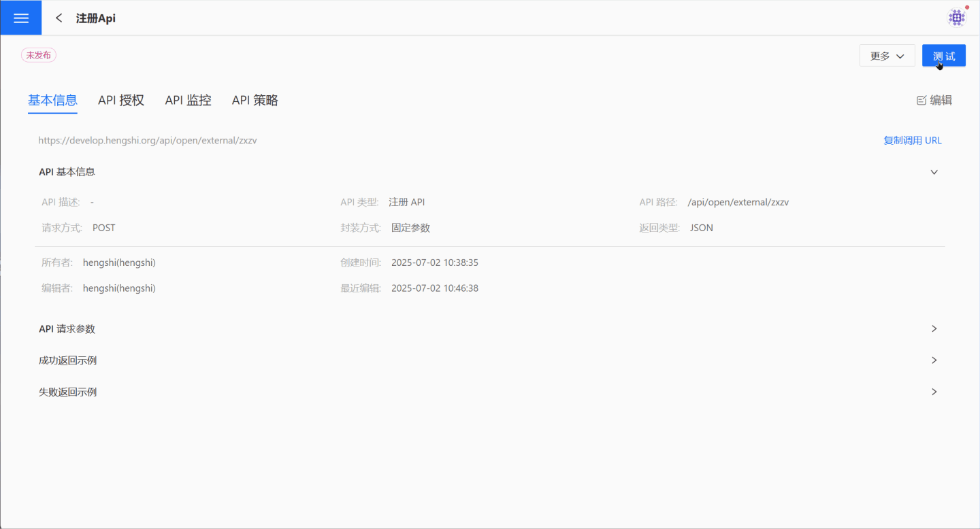Image resolution: width=980 pixels, height=529 pixels.
Task: Click the 未发布 status badge
Action: pos(39,55)
